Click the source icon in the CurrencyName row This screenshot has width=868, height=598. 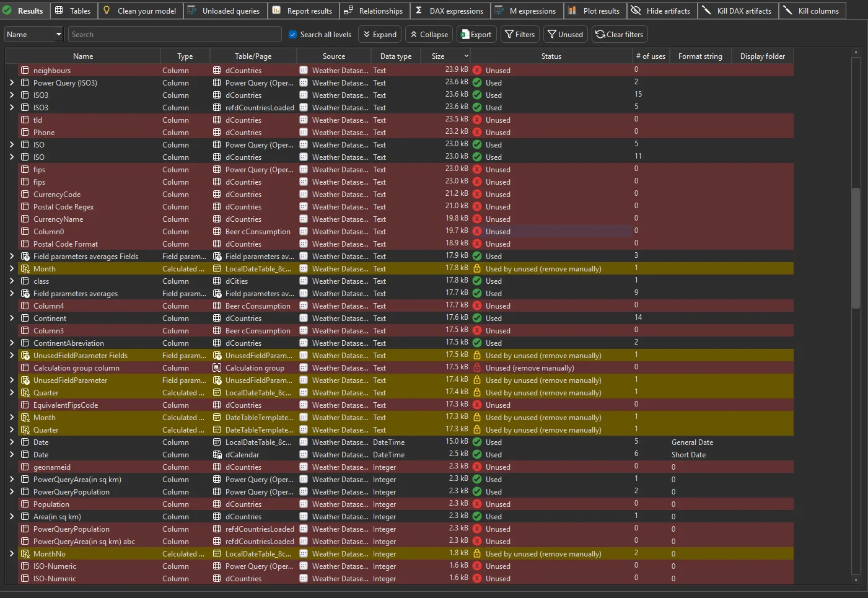pyautogui.click(x=304, y=219)
